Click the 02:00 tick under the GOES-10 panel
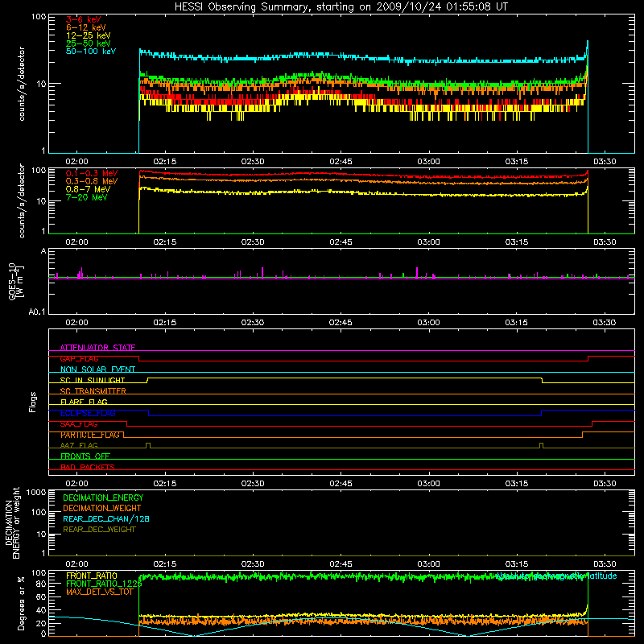The height and width of the screenshot is (644, 644). [76, 323]
